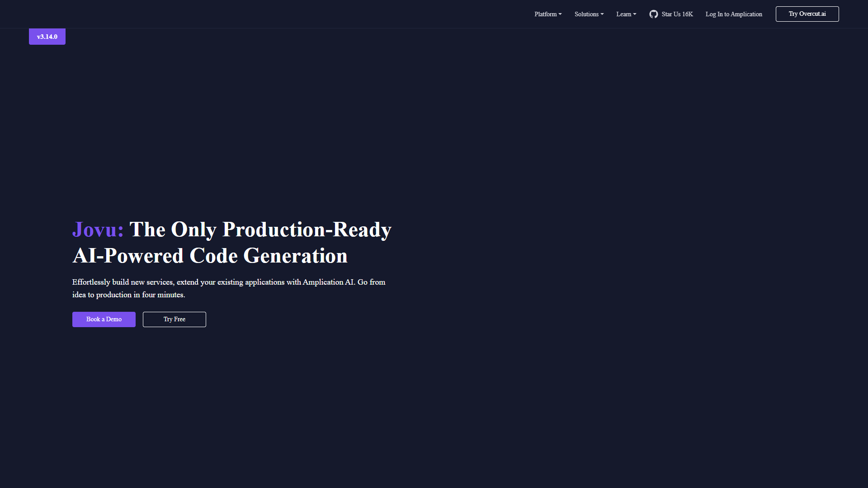Click the 'AI-Powered Code Generation' heading line

point(210,256)
